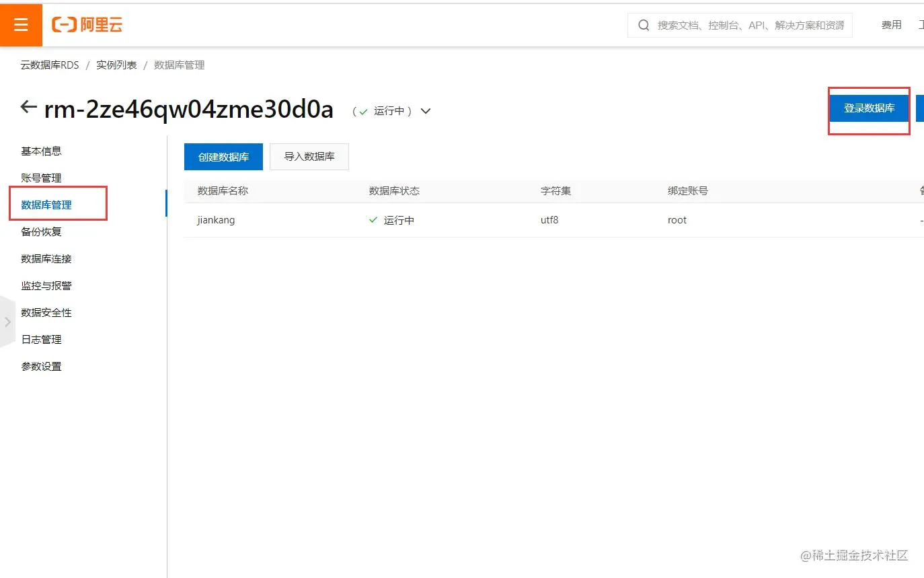Open 数据安全性 in sidebar
The image size is (924, 578).
pyautogui.click(x=46, y=313)
